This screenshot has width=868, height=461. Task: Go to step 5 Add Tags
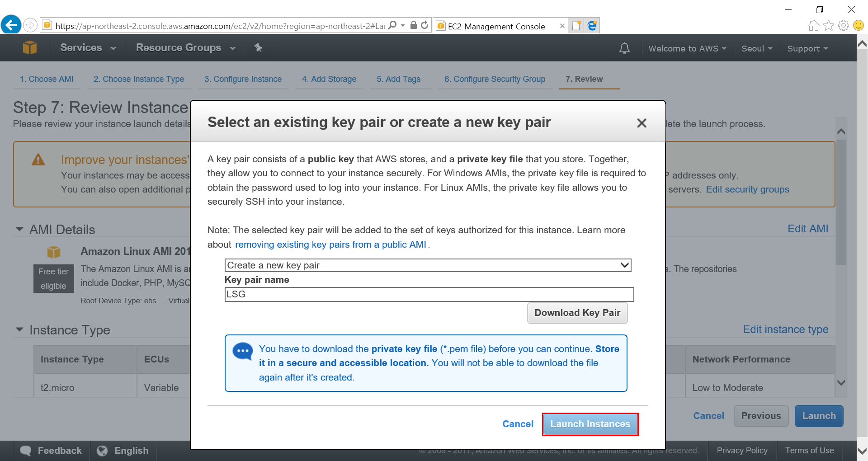[399, 79]
